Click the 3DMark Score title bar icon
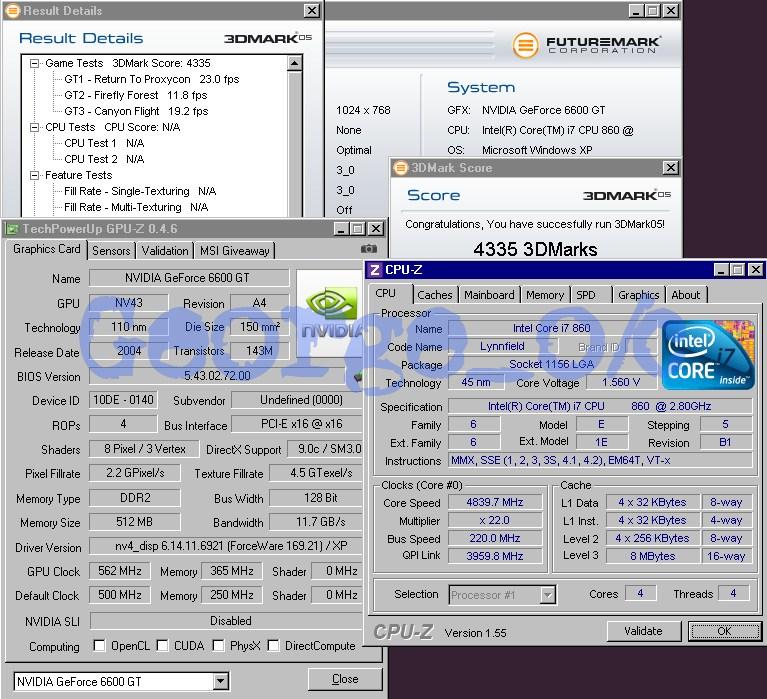 [x=401, y=168]
